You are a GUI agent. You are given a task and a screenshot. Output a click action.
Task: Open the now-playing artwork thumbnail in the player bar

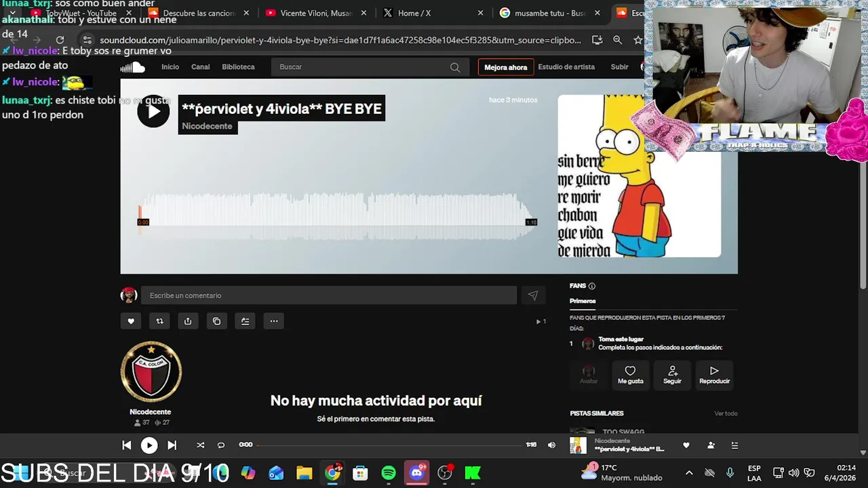click(x=578, y=445)
